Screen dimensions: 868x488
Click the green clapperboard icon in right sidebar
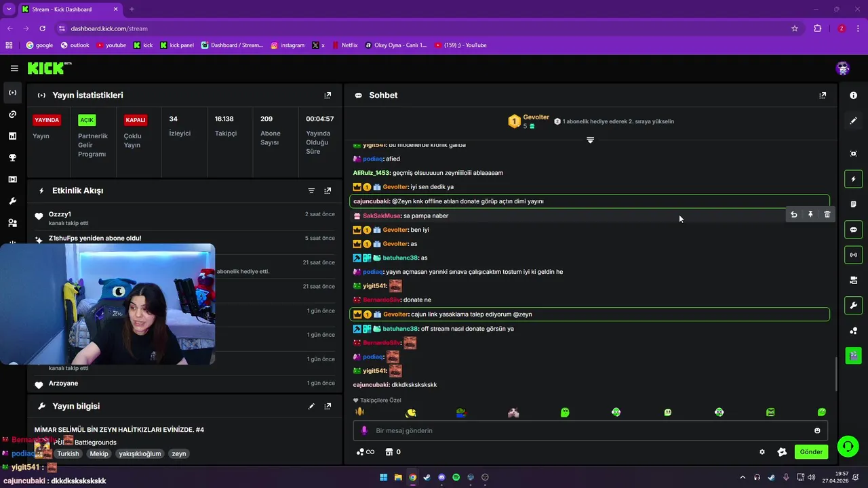(853, 355)
